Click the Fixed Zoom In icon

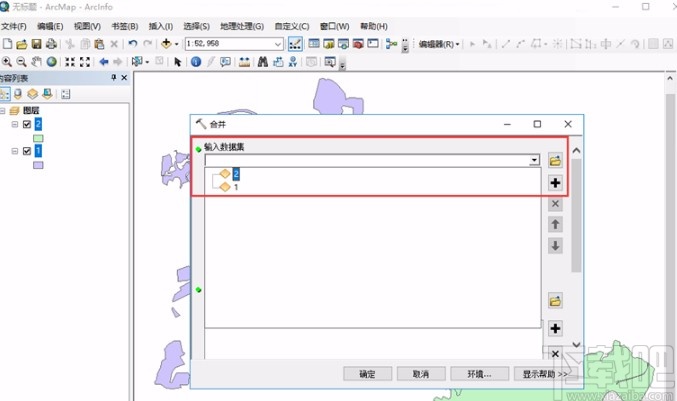point(70,62)
